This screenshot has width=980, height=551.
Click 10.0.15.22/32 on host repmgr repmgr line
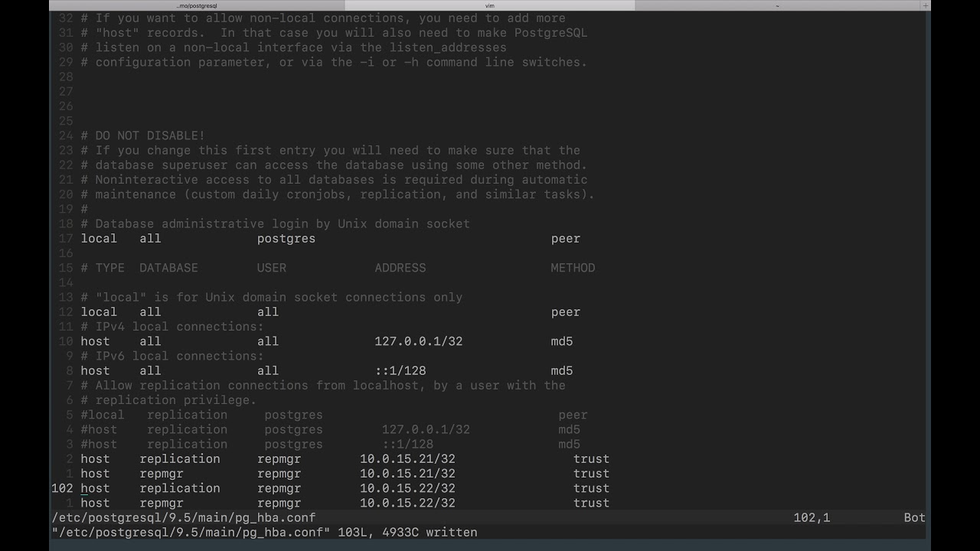[407, 503]
